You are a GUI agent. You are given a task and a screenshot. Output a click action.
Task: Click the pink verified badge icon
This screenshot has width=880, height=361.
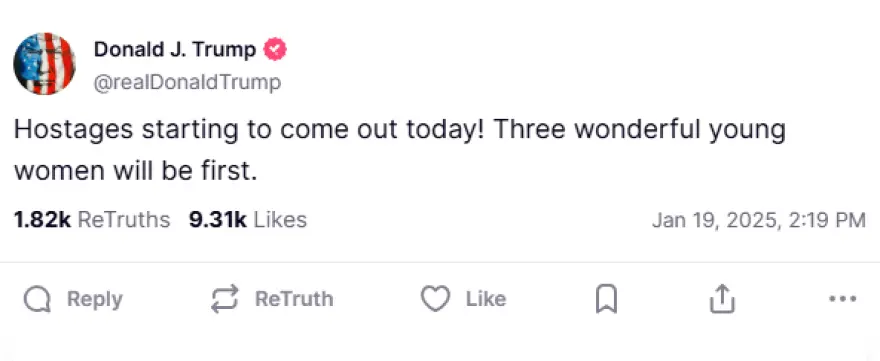point(275,49)
